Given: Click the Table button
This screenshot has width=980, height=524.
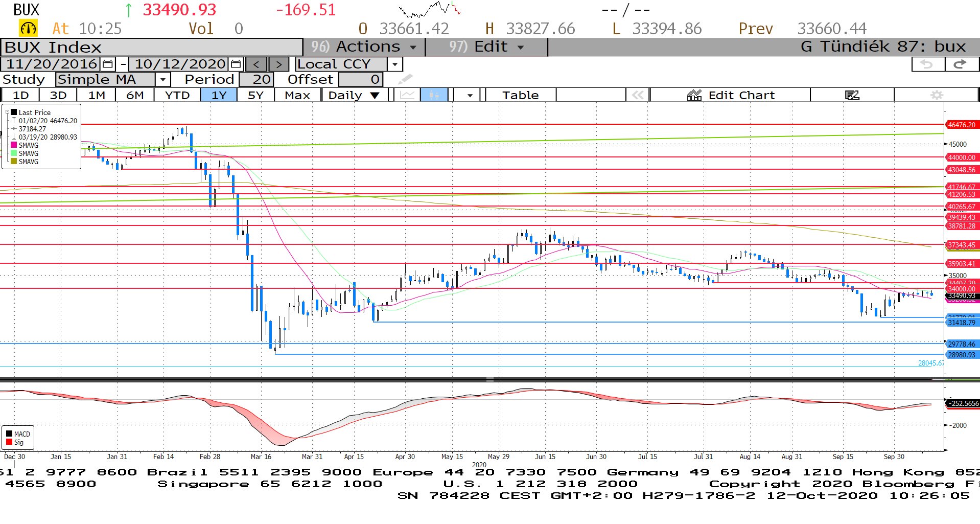Looking at the screenshot, I should (520, 95).
